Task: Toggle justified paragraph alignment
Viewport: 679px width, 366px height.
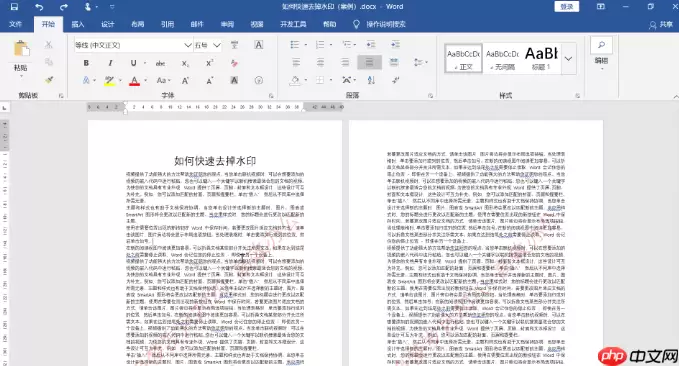Action: [x=369, y=62]
